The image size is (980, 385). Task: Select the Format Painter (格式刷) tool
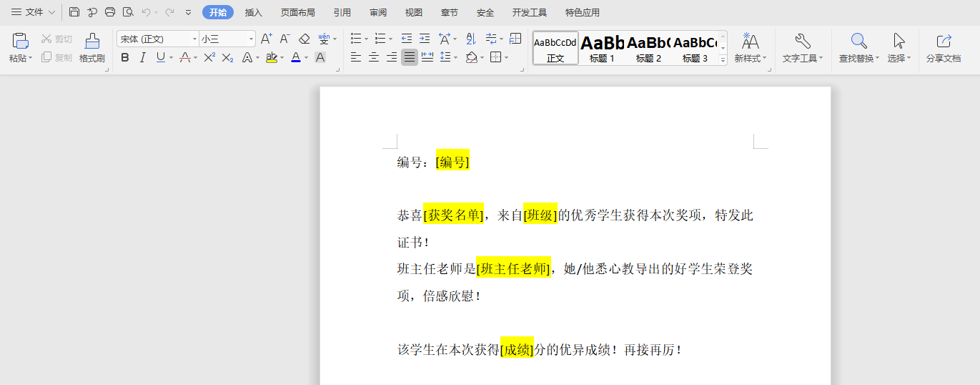pos(92,48)
